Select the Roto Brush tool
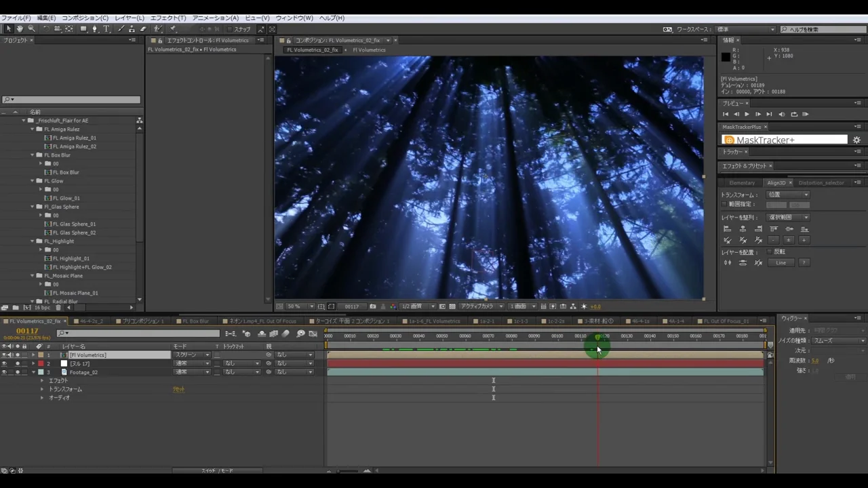Viewport: 868px width, 488px height. pos(158,29)
